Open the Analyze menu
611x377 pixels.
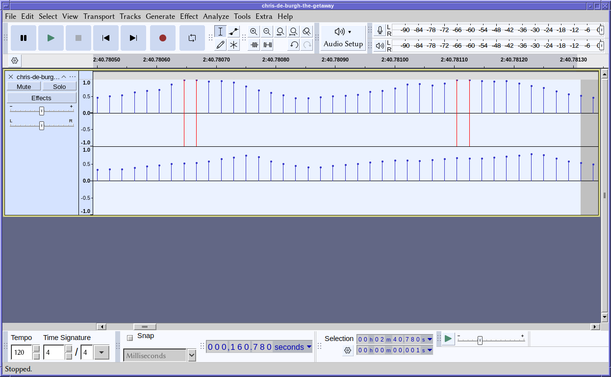click(216, 16)
